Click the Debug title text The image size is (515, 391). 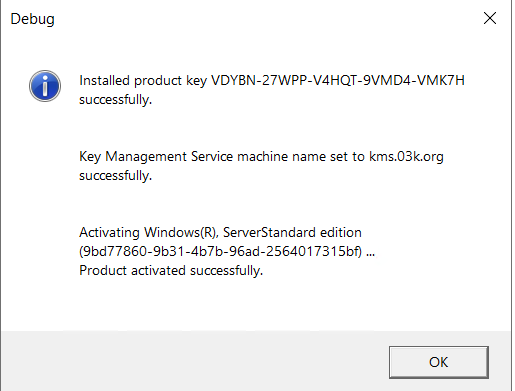coord(32,19)
